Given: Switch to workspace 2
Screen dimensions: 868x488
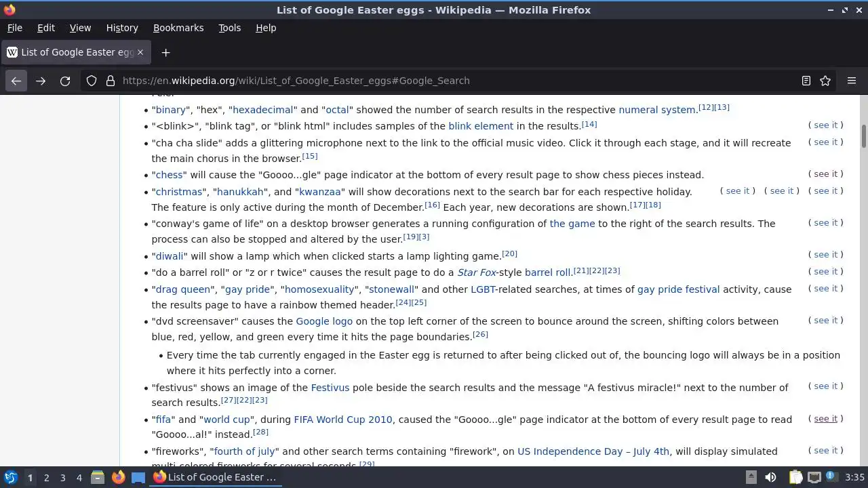Looking at the screenshot, I should [x=46, y=477].
